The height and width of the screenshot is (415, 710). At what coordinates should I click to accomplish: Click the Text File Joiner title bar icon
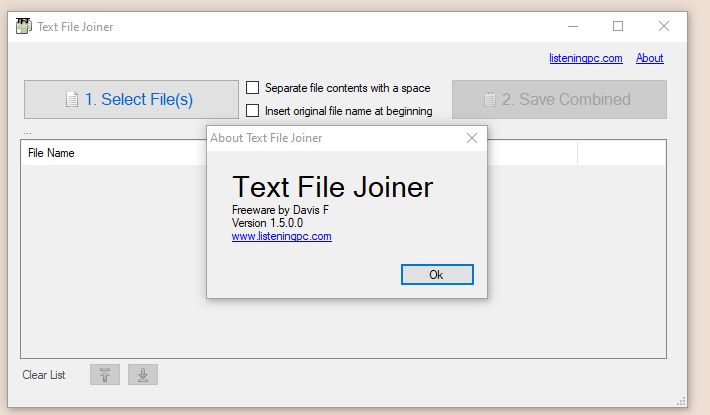click(x=24, y=26)
